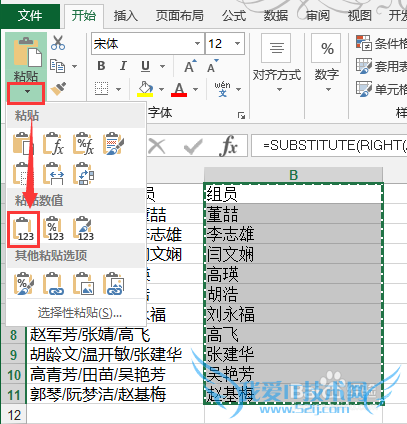Decrease font size with smaller A
The width and height of the screenshot is (407, 424).
click(x=212, y=66)
